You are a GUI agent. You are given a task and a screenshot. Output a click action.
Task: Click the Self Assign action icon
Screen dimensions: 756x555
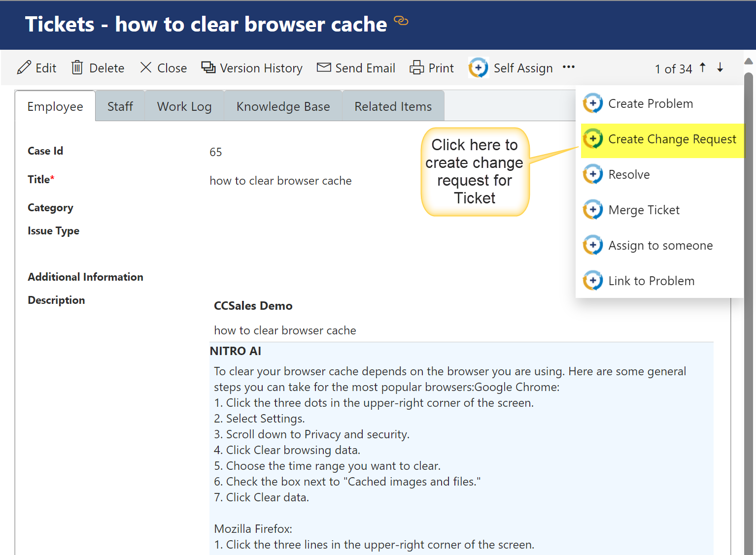pos(478,67)
